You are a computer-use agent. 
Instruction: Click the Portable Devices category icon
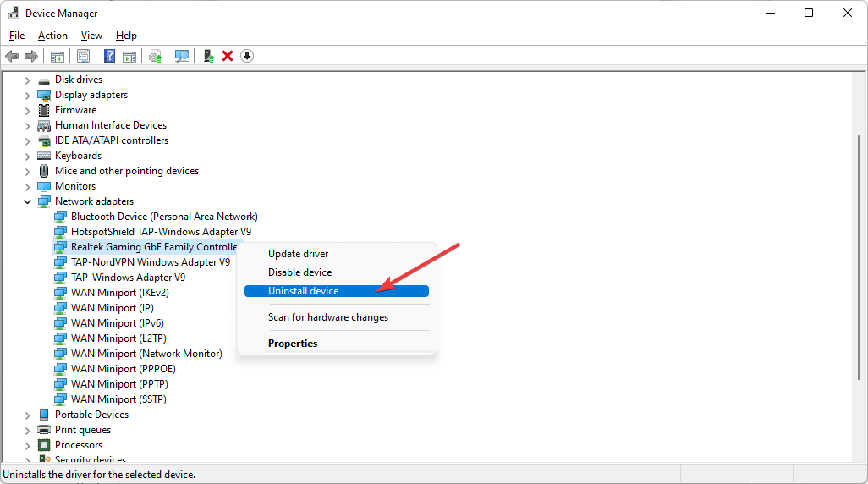pos(44,415)
